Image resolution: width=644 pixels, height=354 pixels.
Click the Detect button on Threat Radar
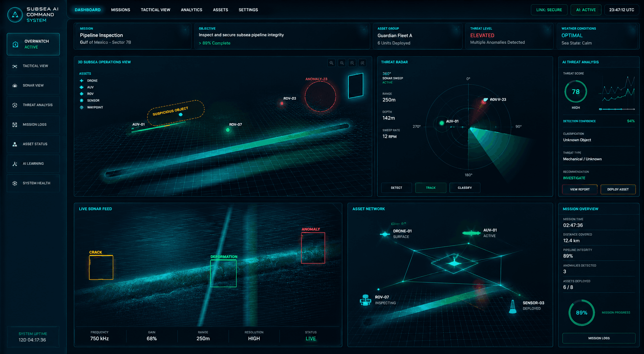click(x=396, y=188)
